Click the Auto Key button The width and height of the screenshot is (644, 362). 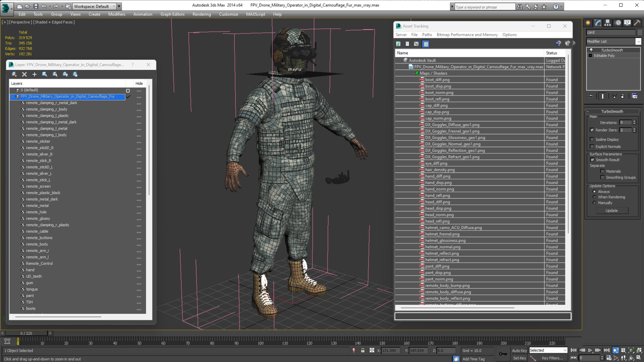[519, 350]
